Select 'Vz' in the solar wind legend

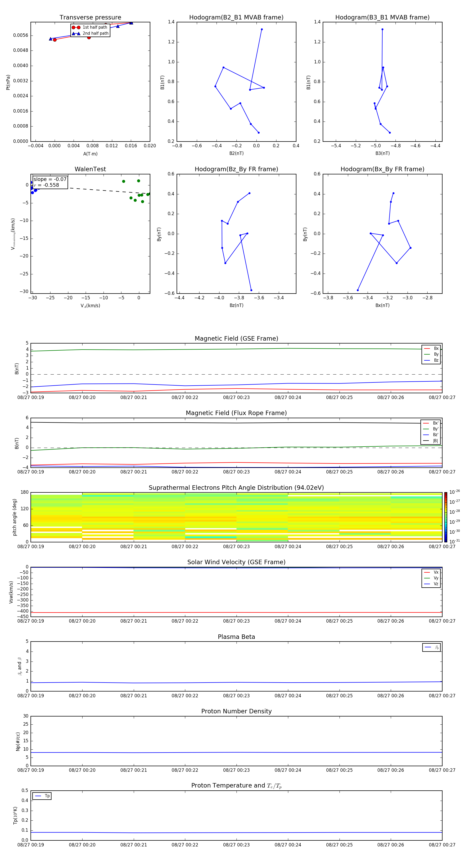point(431,584)
